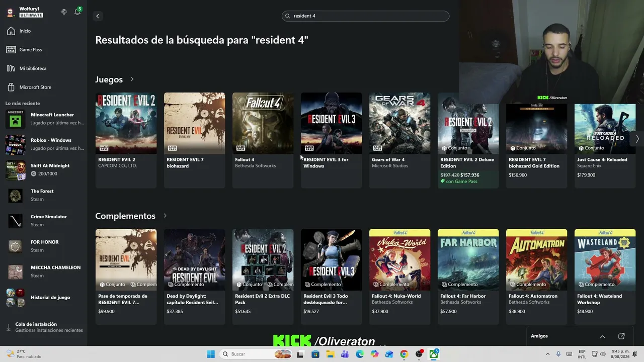Open the cloud gaming devices icon

coord(64,12)
